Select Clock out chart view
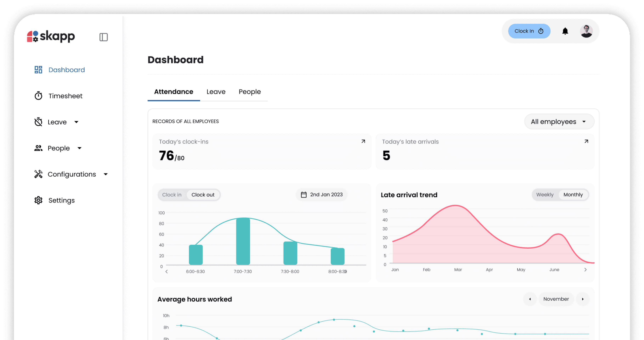Screen dimensions: 644x340 point(203,195)
